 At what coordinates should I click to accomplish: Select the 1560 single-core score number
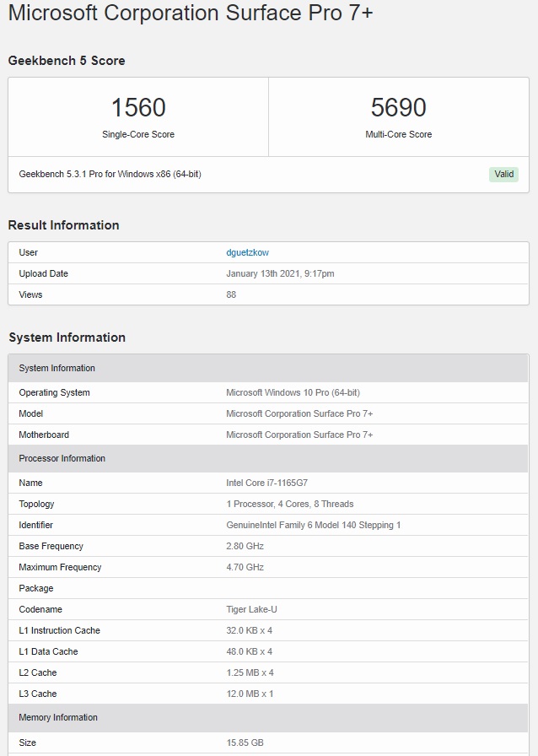point(138,107)
